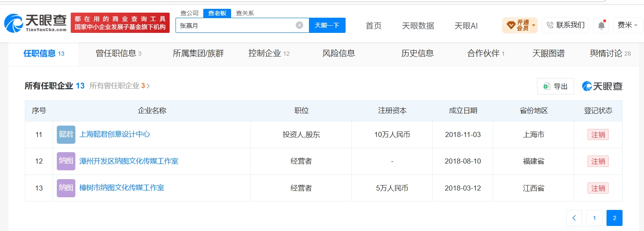644x231 pixels.
Task: Click the 上海市 region cell
Action: click(x=534, y=135)
